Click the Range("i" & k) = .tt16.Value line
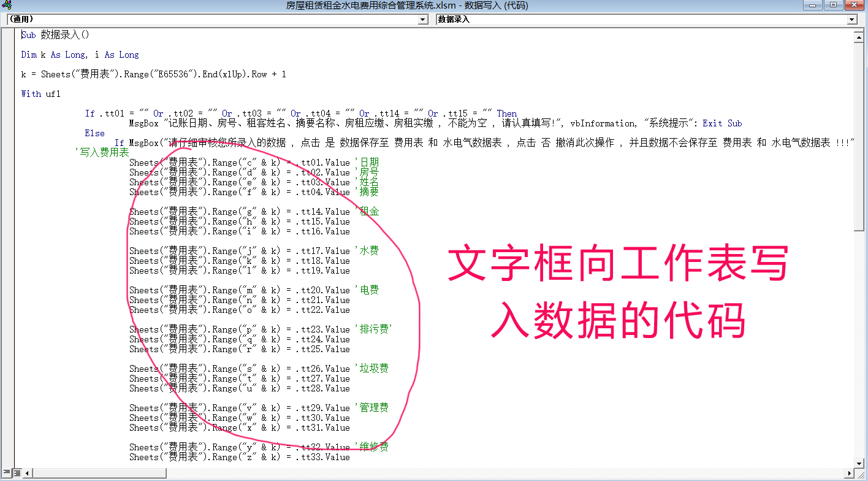 click(x=240, y=231)
